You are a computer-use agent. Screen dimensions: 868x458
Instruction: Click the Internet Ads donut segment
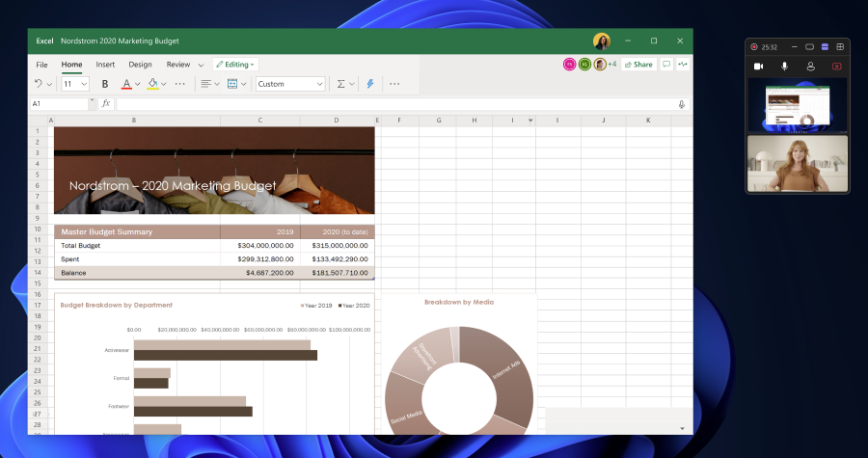[x=504, y=373]
